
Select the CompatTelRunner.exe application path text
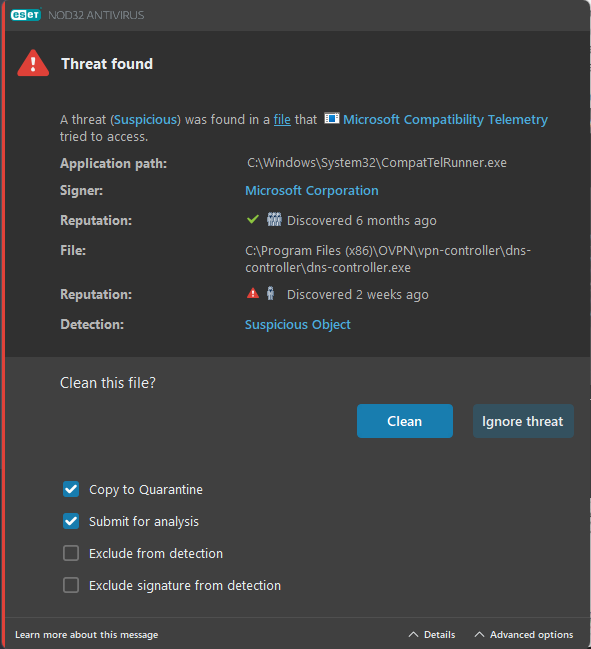(x=377, y=163)
